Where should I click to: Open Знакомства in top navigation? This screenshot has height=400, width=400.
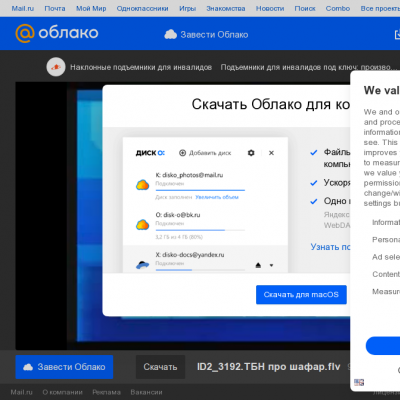(x=226, y=8)
